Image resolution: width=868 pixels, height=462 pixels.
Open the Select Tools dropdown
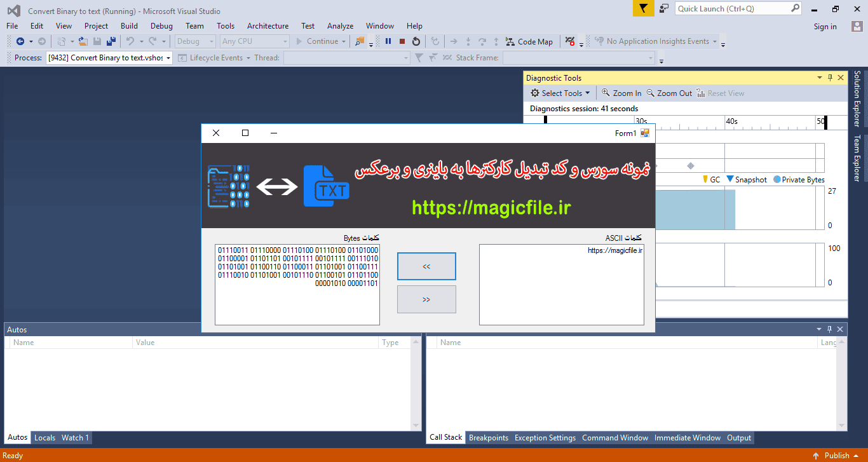(560, 93)
